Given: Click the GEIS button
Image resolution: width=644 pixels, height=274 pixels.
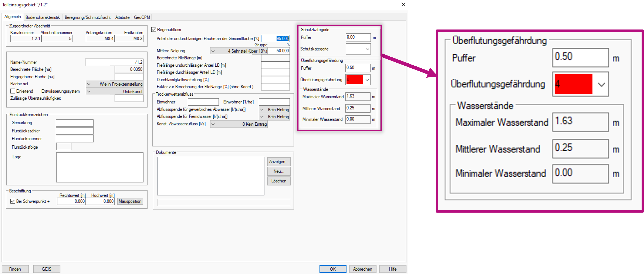Looking at the screenshot, I should [47, 269].
